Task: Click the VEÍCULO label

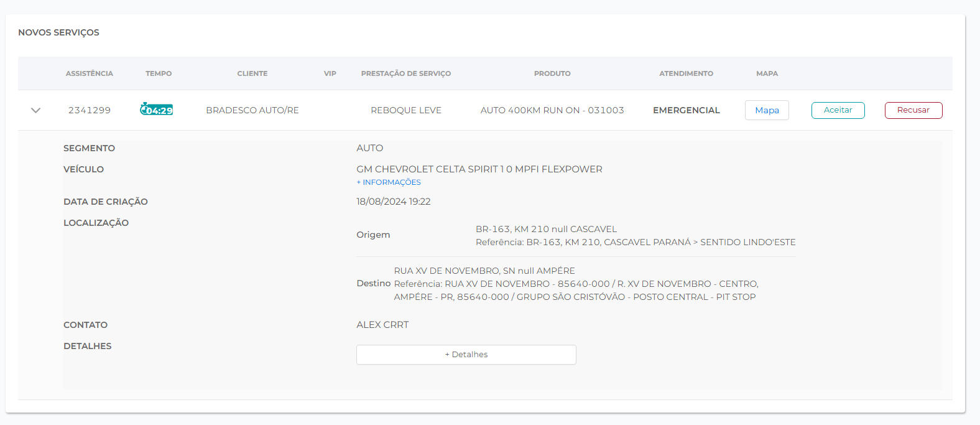Action: 83,169
